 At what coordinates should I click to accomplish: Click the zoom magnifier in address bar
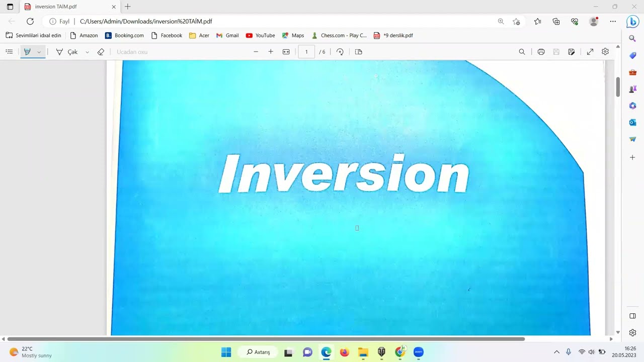[x=501, y=21]
